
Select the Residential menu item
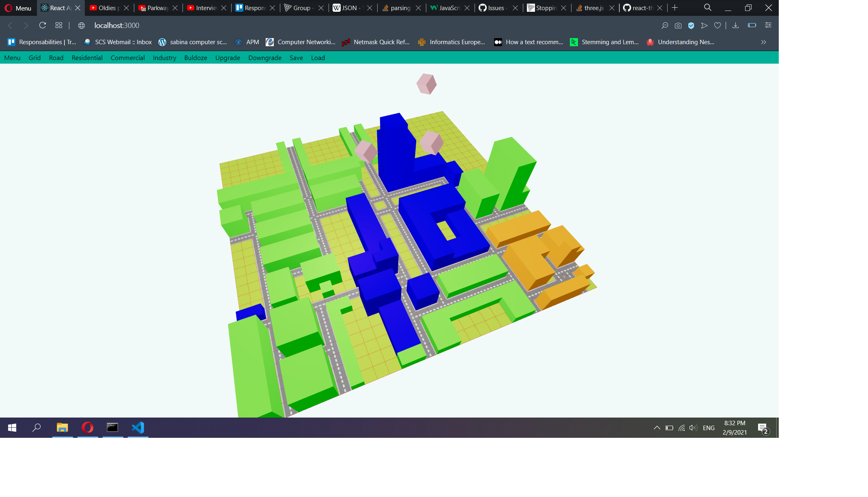tap(87, 58)
